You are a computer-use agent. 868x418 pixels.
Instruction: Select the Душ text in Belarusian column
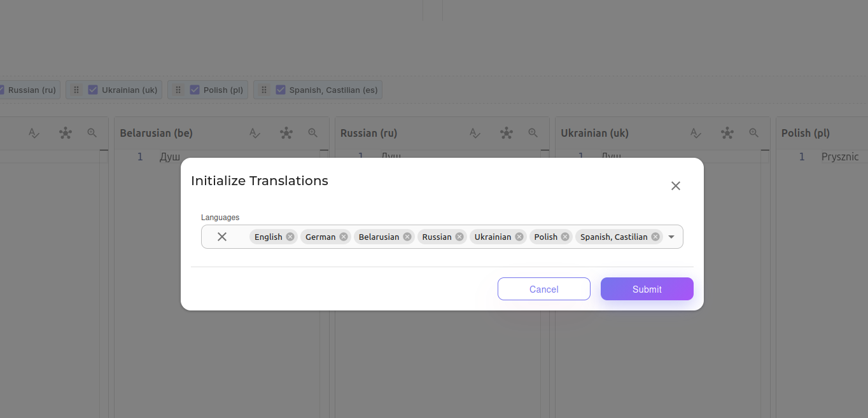pyautogui.click(x=170, y=157)
